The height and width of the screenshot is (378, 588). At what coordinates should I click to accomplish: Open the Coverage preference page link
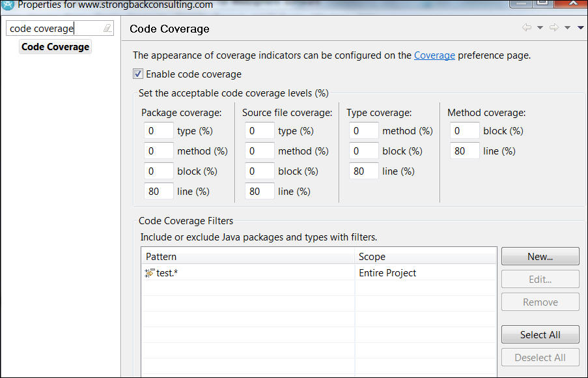434,55
